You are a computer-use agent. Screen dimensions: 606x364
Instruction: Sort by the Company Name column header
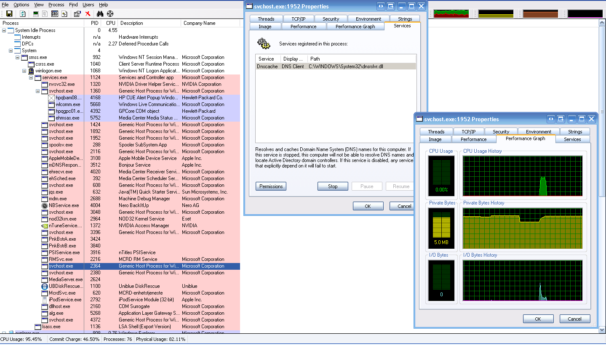pyautogui.click(x=199, y=23)
